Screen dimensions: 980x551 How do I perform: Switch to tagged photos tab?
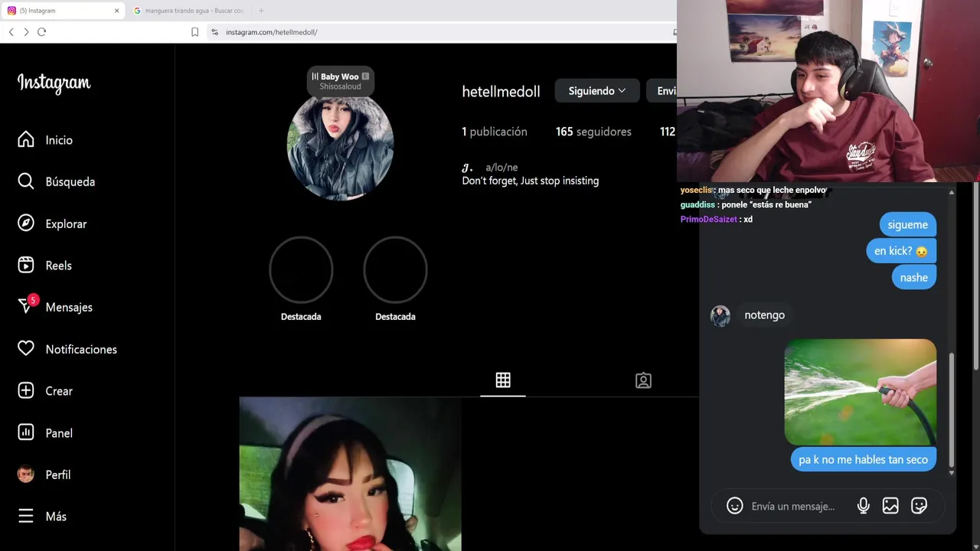coord(643,380)
